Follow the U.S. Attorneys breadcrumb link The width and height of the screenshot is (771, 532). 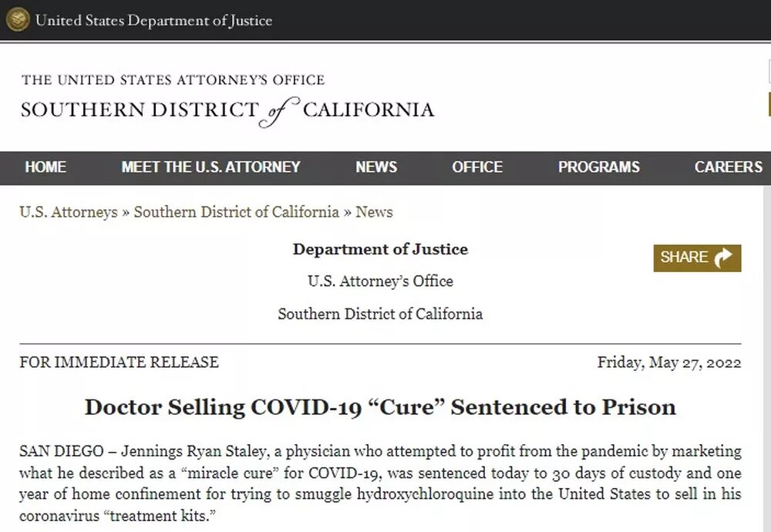[69, 212]
